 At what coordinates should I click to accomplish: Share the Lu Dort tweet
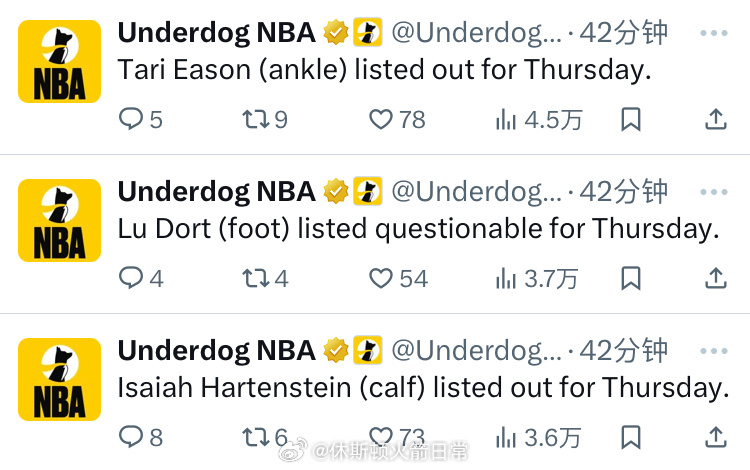pyautogui.click(x=716, y=278)
